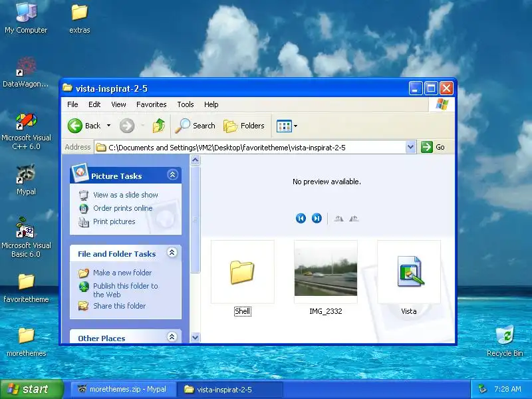
Task: Switch to morethemes.zip - Mypal taskbar button
Action: [124, 389]
